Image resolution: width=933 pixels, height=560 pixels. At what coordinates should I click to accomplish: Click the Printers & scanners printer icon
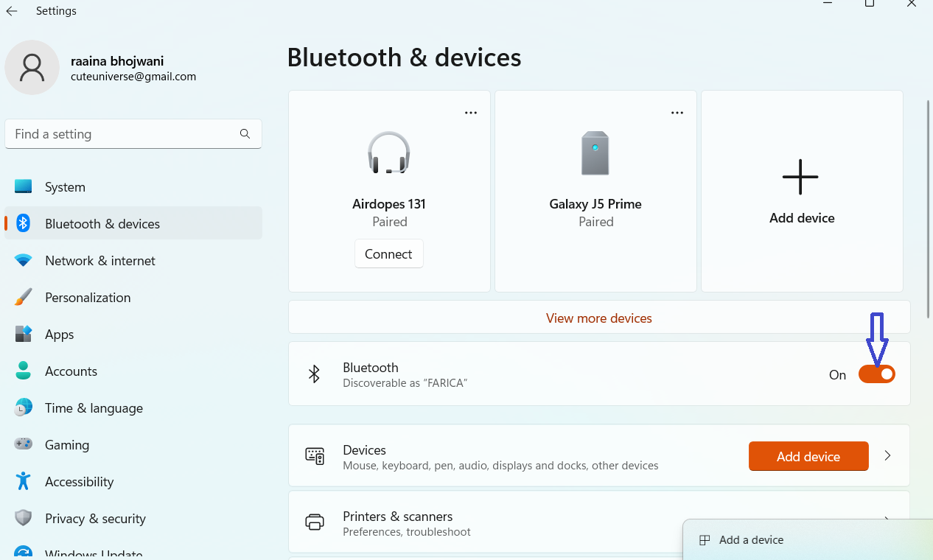point(315,522)
